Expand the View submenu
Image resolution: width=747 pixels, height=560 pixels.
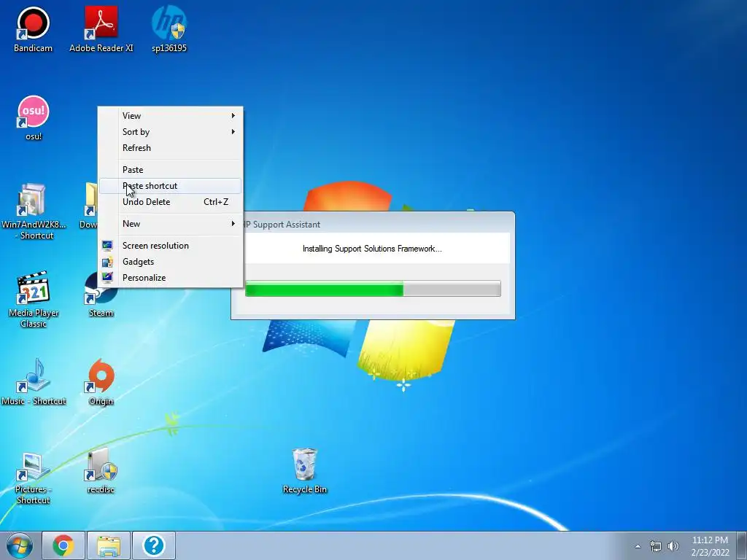[171, 116]
